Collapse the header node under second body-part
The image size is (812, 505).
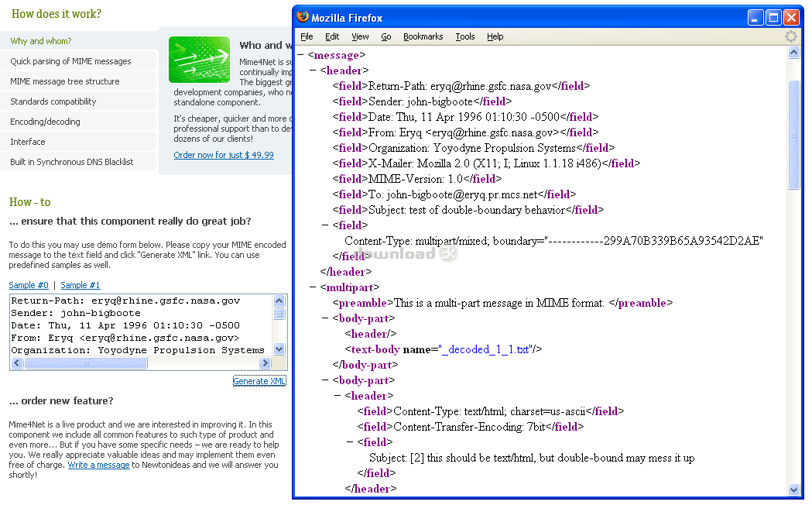click(337, 396)
